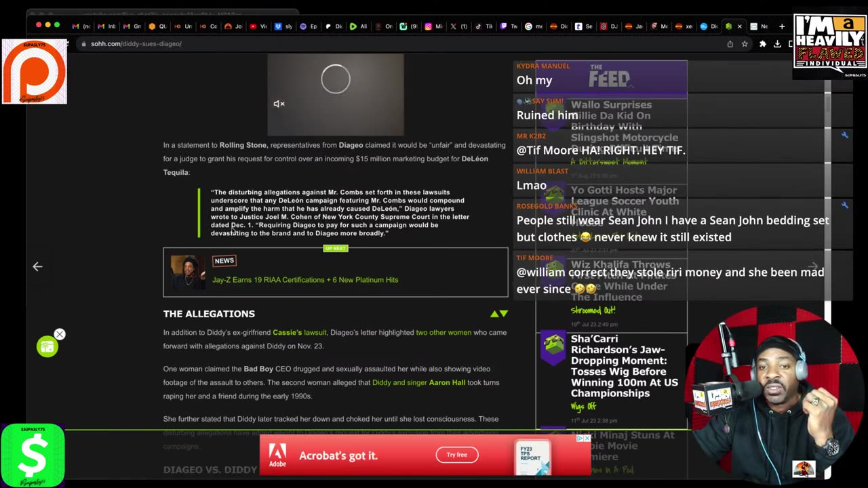Screen dimensions: 868x488
Task: Open the 'two other women' link
Action: 443,332
